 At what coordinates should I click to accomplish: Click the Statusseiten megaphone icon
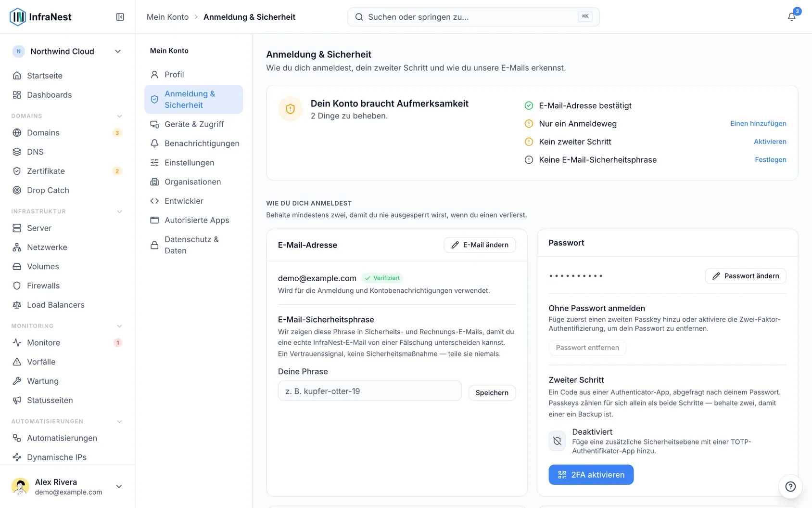coord(17,400)
